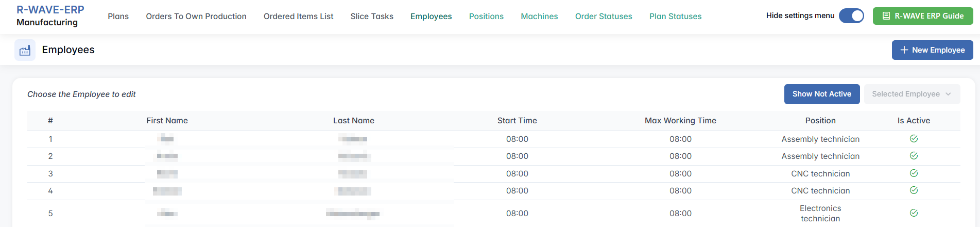Go to Orders To Own Production
Screen dimensions: 980x227
[196, 17]
